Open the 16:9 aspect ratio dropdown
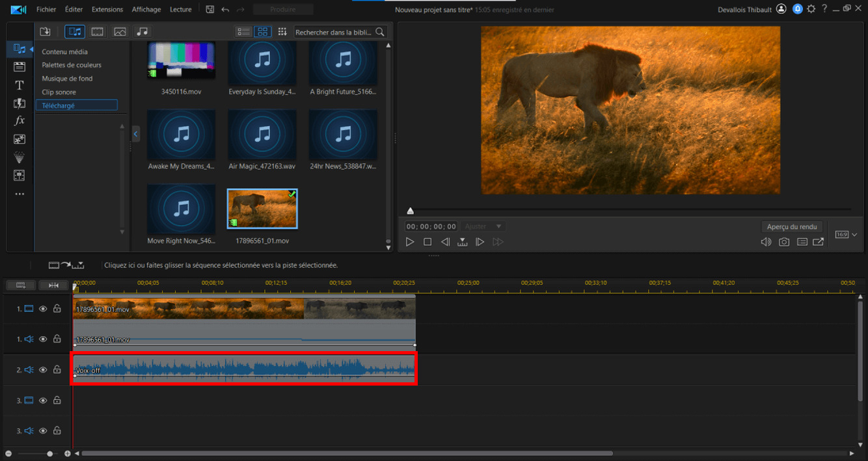The width and height of the screenshot is (868, 461). pyautogui.click(x=846, y=234)
